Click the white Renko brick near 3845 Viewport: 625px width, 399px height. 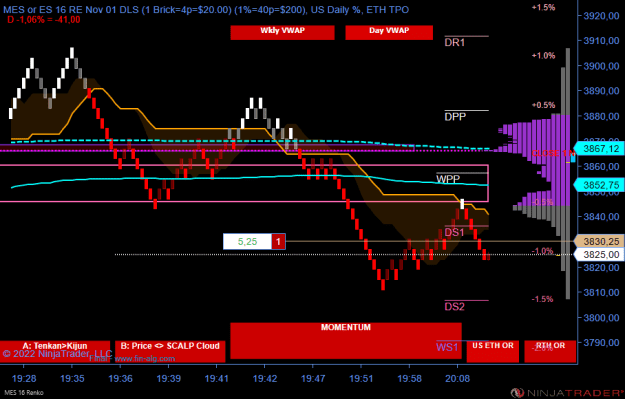click(x=462, y=204)
